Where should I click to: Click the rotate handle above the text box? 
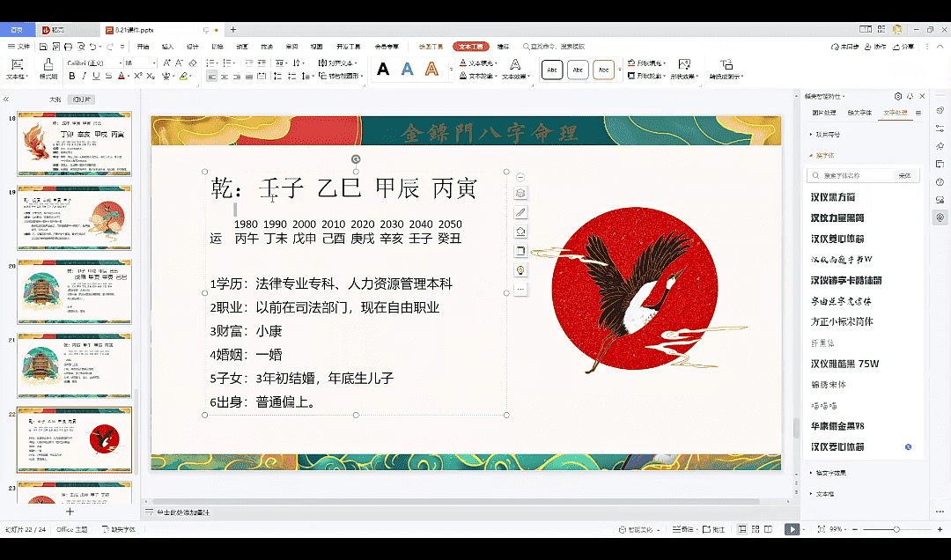click(356, 159)
